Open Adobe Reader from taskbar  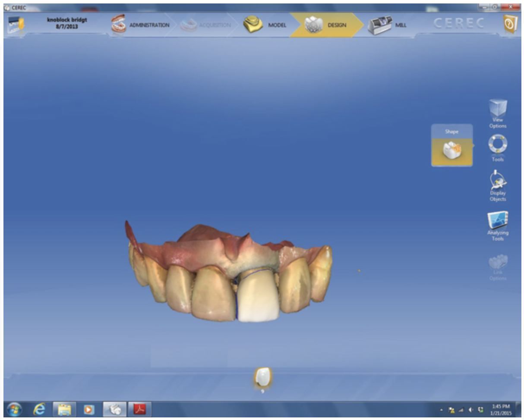139,409
